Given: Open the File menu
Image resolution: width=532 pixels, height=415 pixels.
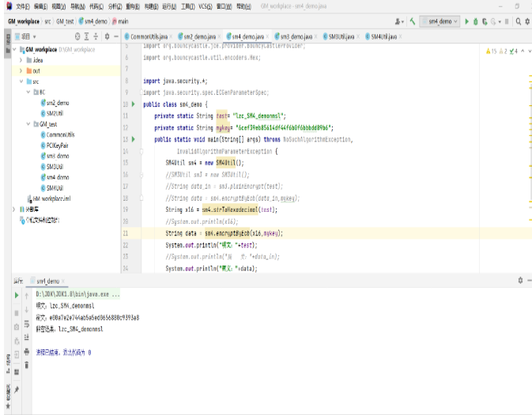Looking at the screenshot, I should (22, 6).
